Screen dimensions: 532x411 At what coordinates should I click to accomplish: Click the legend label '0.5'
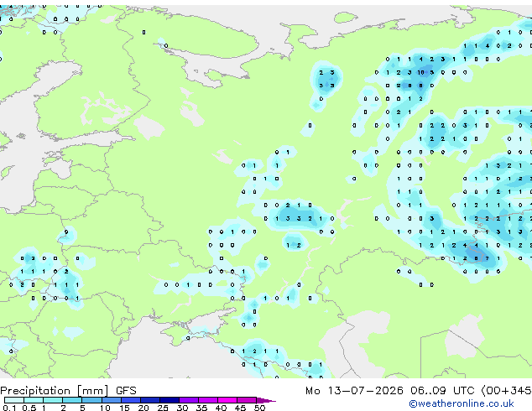[x=29, y=408]
